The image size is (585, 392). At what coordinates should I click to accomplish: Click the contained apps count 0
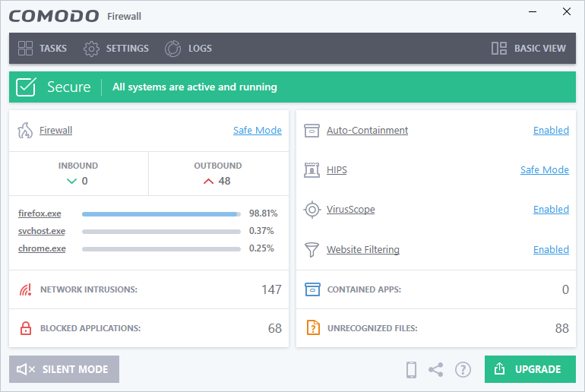(x=565, y=289)
